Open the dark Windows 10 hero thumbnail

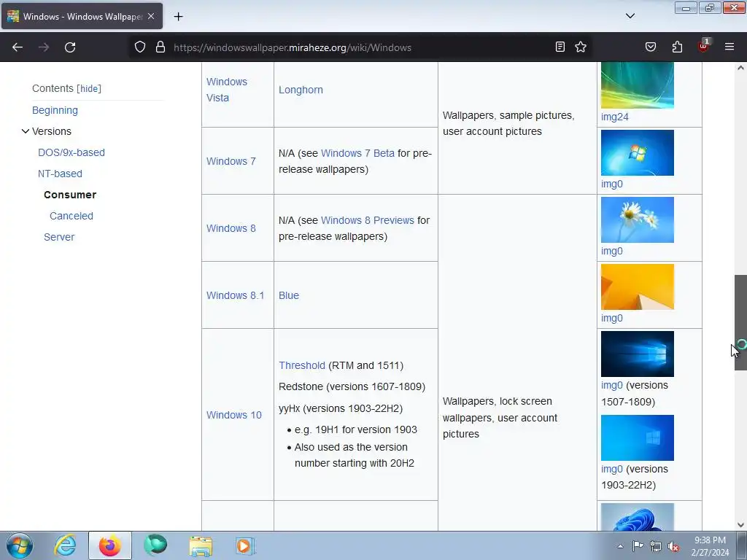pos(638,354)
